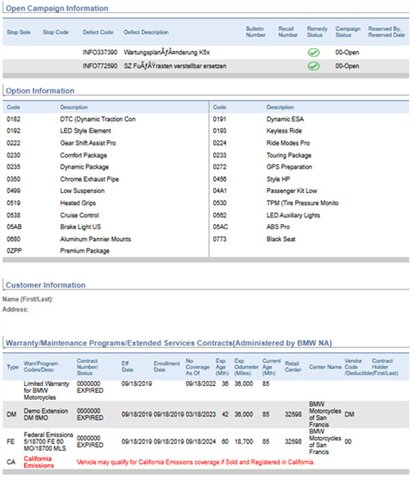Click option code 04A1
Viewport: 414px width, 480px height.
coord(220,191)
